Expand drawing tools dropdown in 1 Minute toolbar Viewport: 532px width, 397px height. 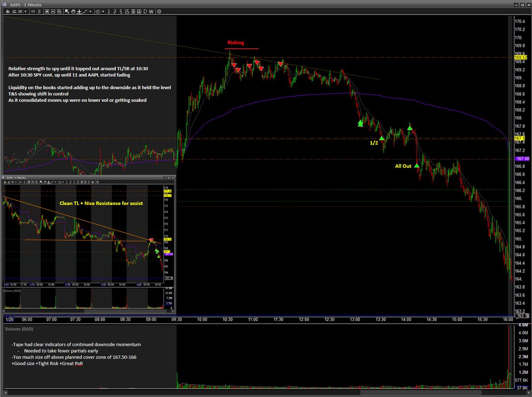pos(90,12)
